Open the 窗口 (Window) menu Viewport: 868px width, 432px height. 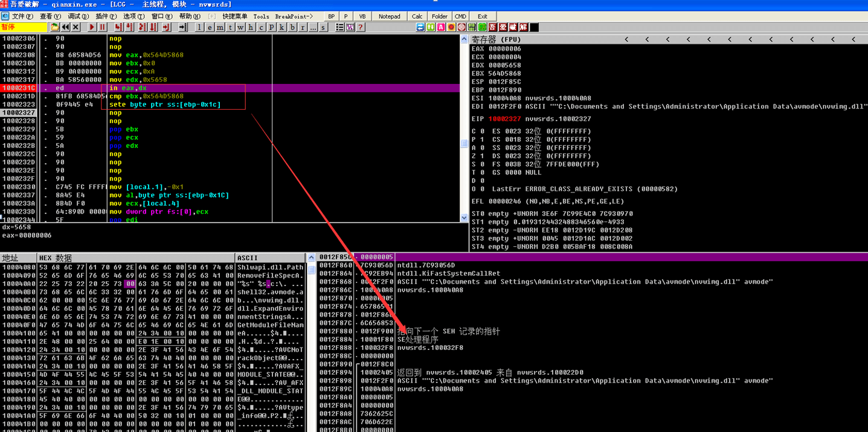tap(162, 16)
